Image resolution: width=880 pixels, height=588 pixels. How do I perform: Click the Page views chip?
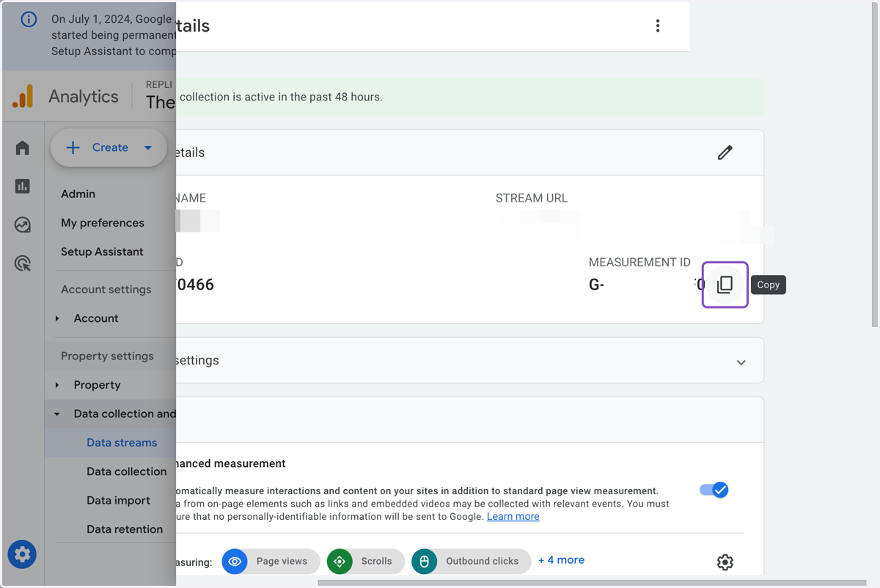(x=271, y=561)
